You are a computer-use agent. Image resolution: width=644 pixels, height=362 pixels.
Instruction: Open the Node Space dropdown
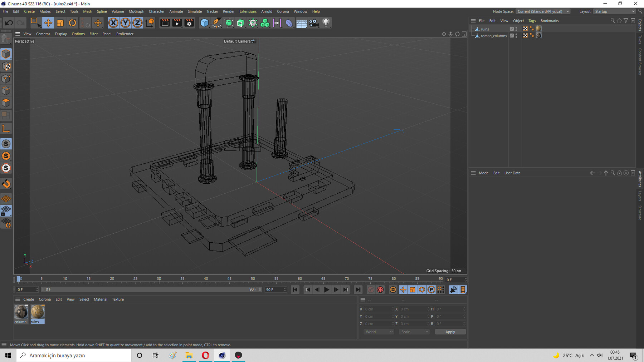click(x=543, y=11)
